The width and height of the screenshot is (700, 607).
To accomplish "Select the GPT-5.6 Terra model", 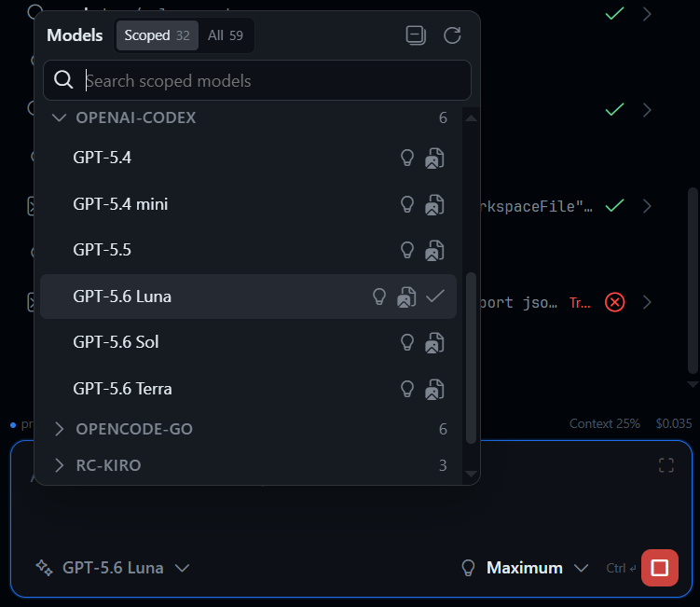I will click(248, 389).
